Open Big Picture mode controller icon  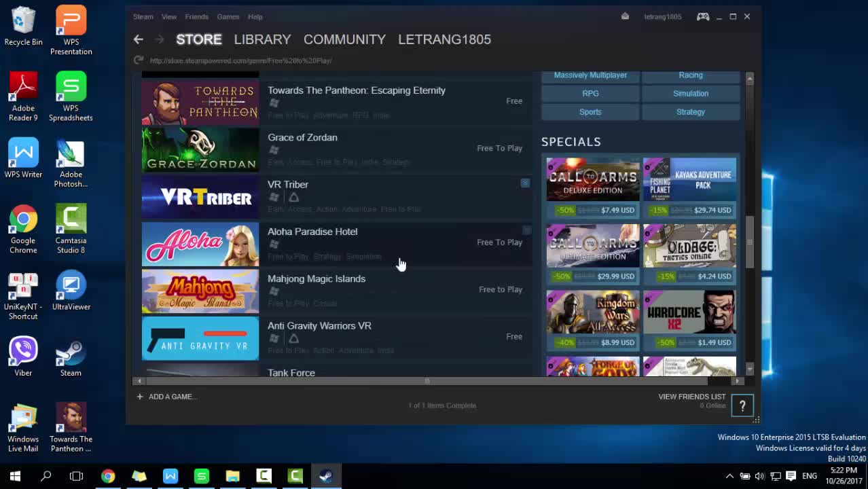click(x=703, y=16)
